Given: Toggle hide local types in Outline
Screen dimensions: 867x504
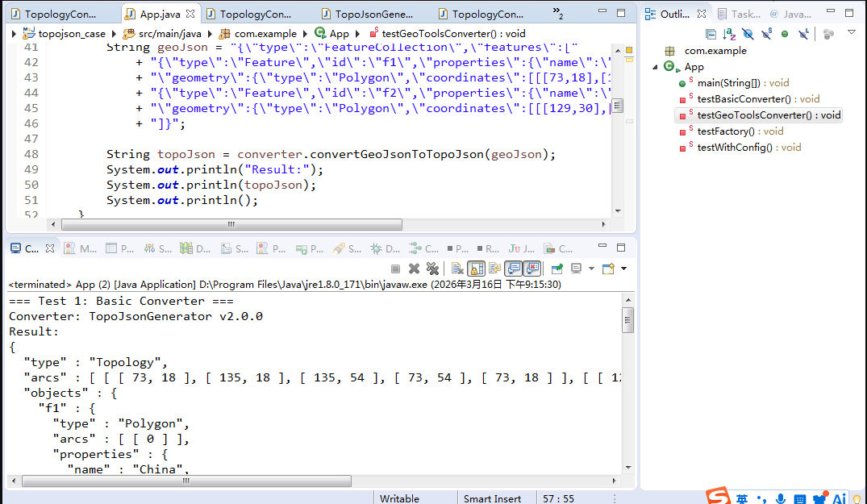Looking at the screenshot, I should tap(803, 34).
